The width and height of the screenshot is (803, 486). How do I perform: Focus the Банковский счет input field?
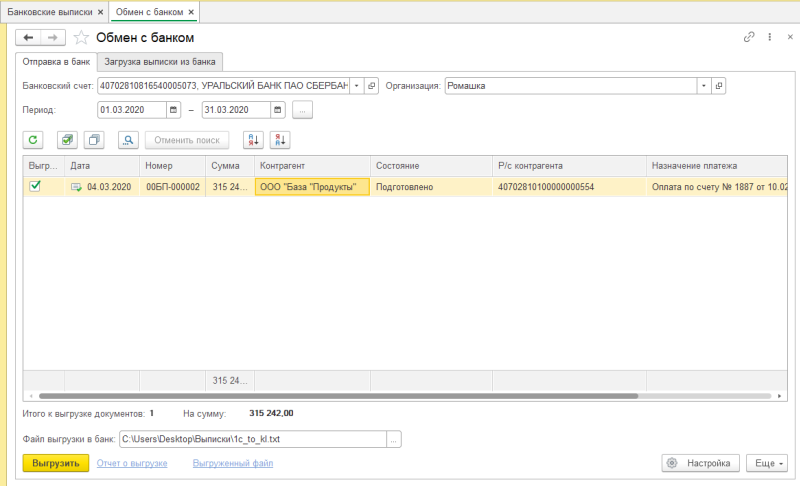pyautogui.click(x=224, y=86)
